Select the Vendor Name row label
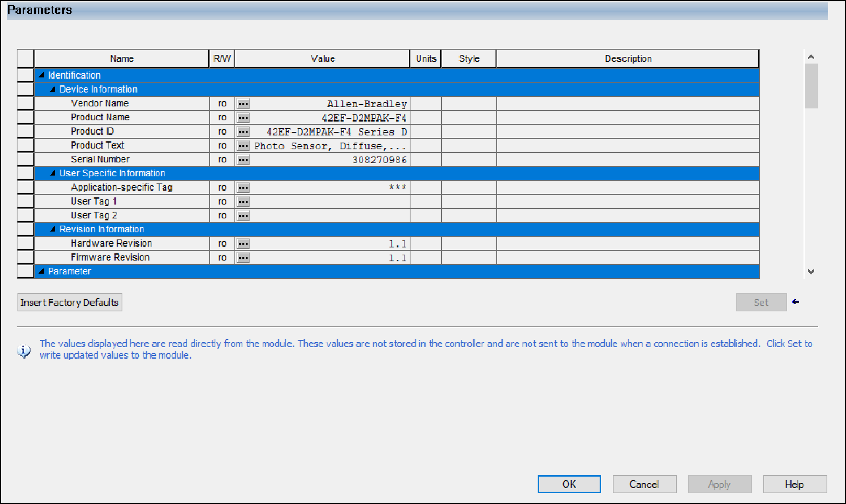This screenshot has width=846, height=504. point(100,103)
